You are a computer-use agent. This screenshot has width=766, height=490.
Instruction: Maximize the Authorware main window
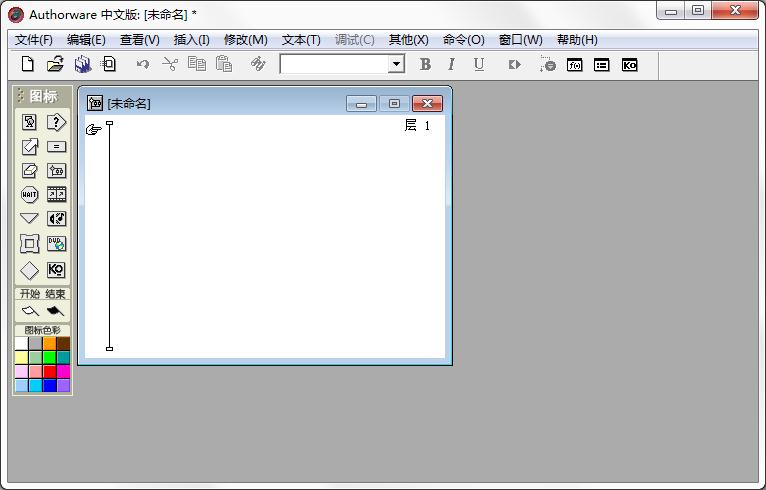pos(698,11)
